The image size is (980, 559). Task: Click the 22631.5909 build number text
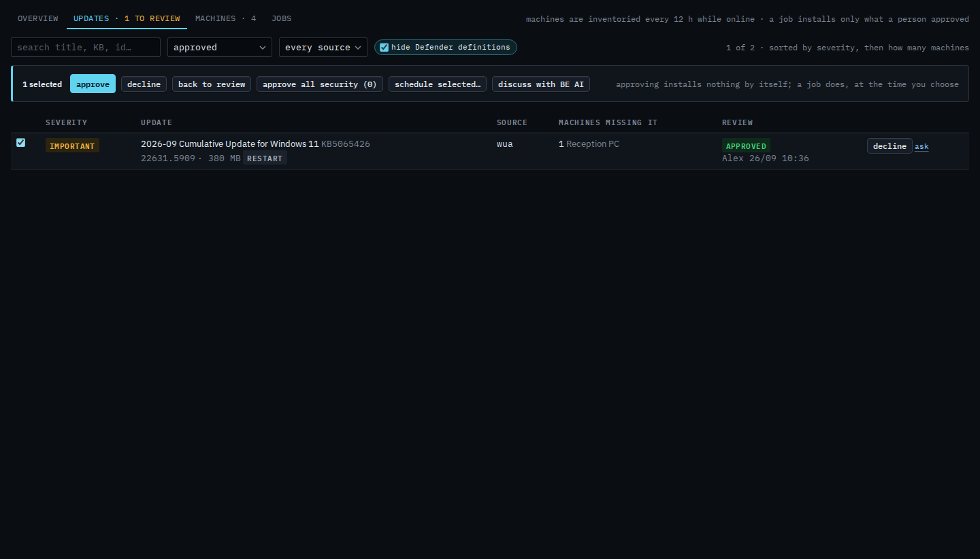click(168, 158)
